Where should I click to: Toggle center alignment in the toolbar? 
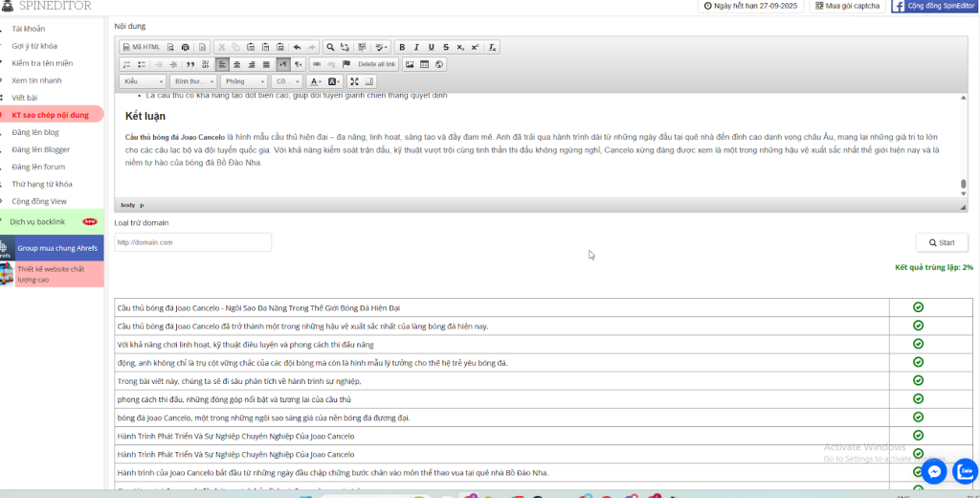point(236,64)
